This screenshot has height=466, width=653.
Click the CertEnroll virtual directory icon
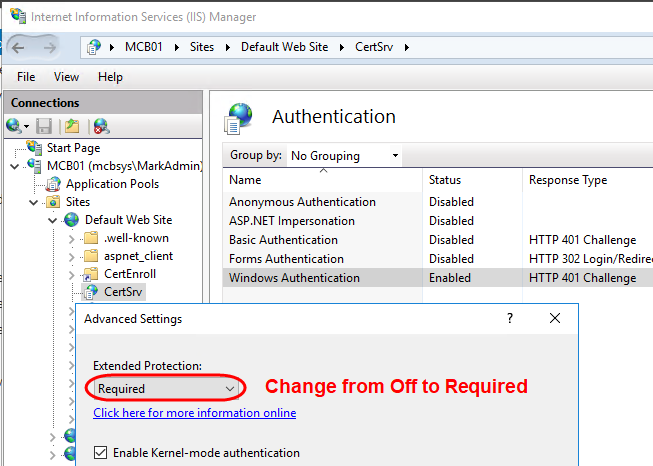(91, 274)
